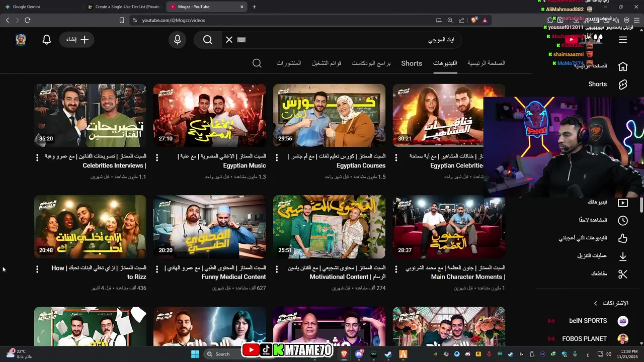
Task: Open the Watch later clock icon
Action: pos(623,220)
